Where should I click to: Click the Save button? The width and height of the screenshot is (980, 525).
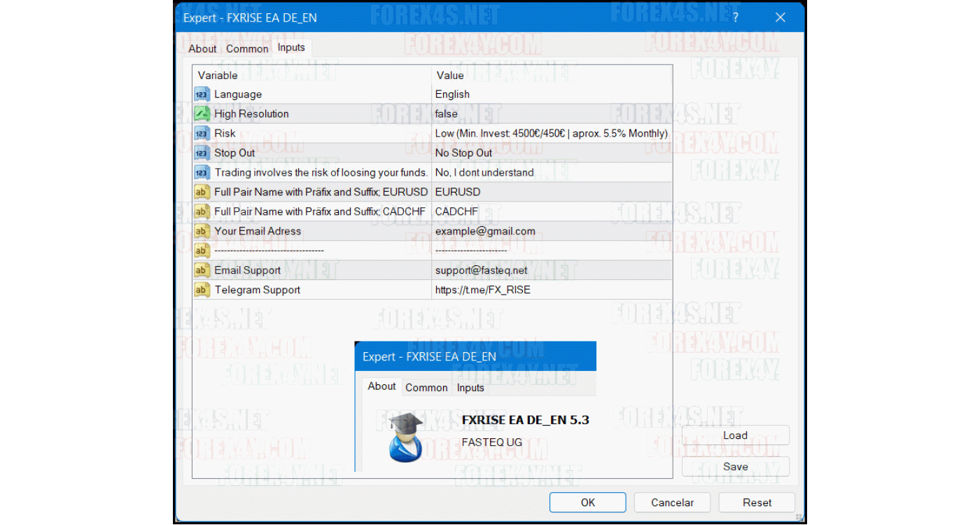735,467
